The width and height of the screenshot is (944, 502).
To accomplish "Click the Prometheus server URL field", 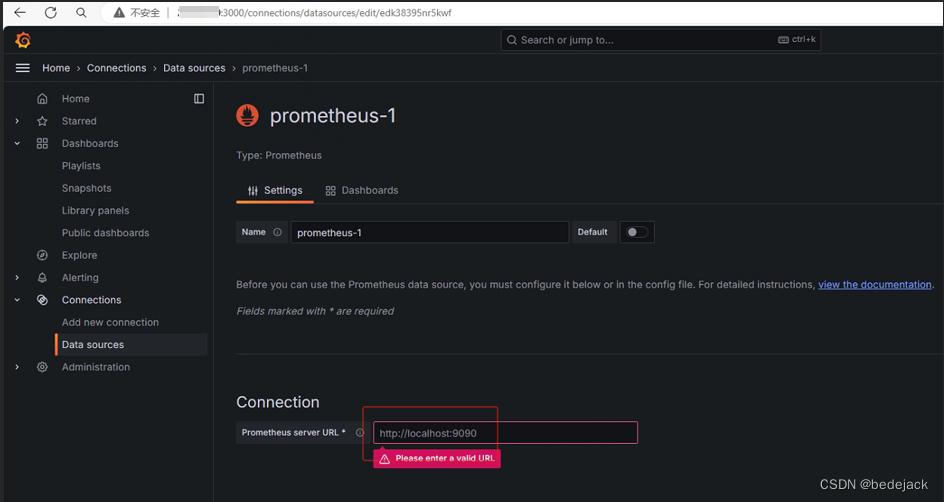I will (x=505, y=433).
